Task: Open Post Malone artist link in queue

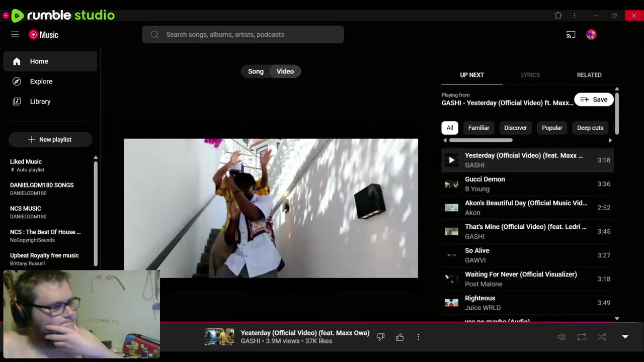Action: [484, 284]
